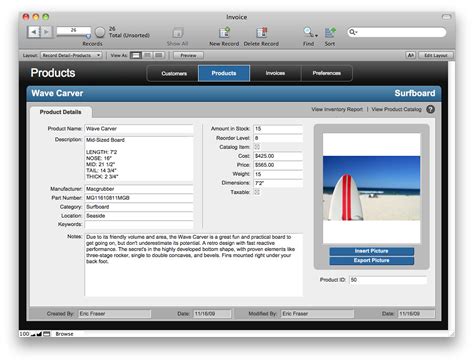Go to the previous record arrow
Screen dimensions: 474x363
coord(34,32)
